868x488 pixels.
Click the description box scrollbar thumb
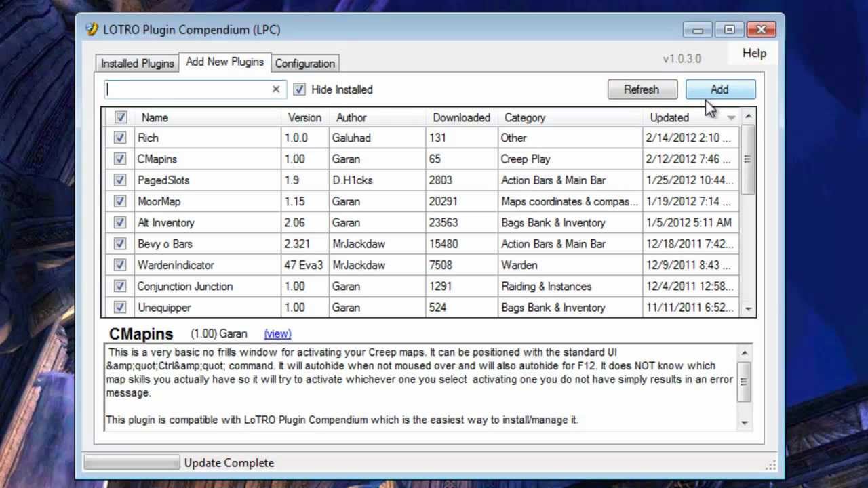pos(745,382)
